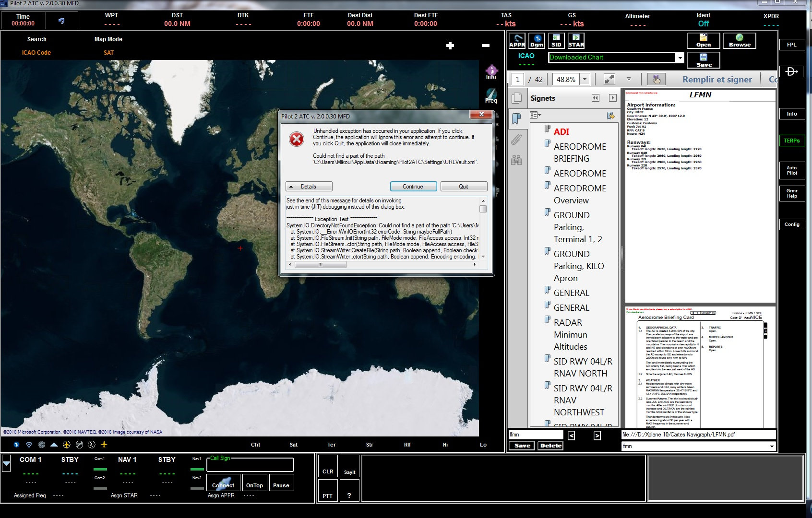The width and height of the screenshot is (812, 518).
Task: Open the FPL flight plan page
Action: (x=792, y=45)
